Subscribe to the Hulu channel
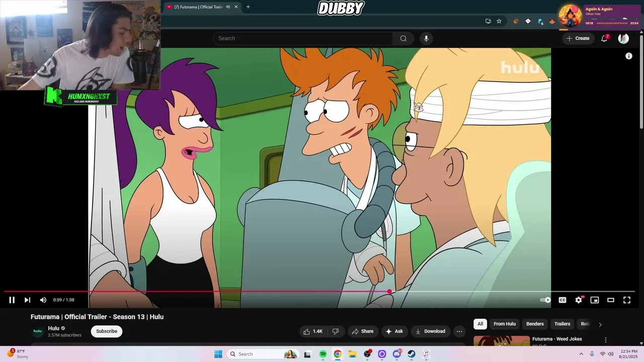644x362 pixels. coord(107,331)
